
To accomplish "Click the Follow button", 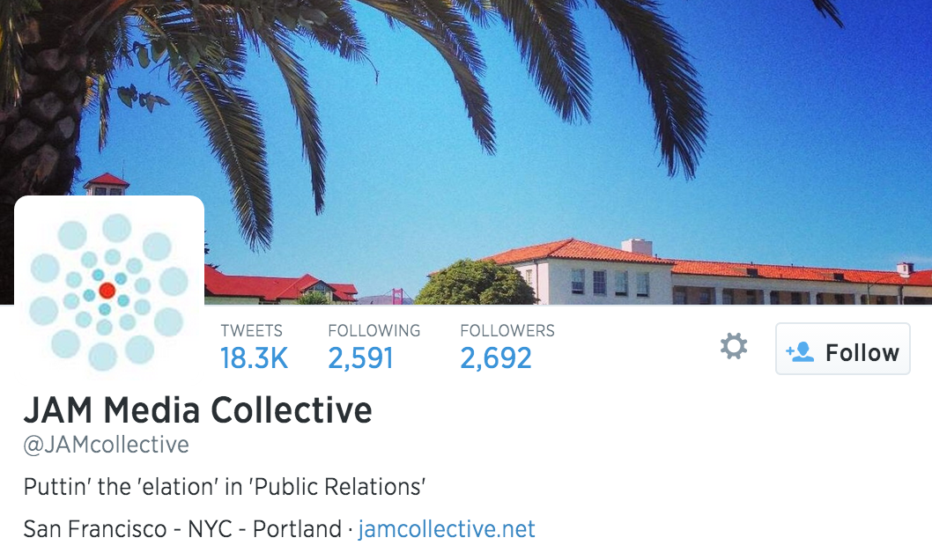I will (843, 350).
